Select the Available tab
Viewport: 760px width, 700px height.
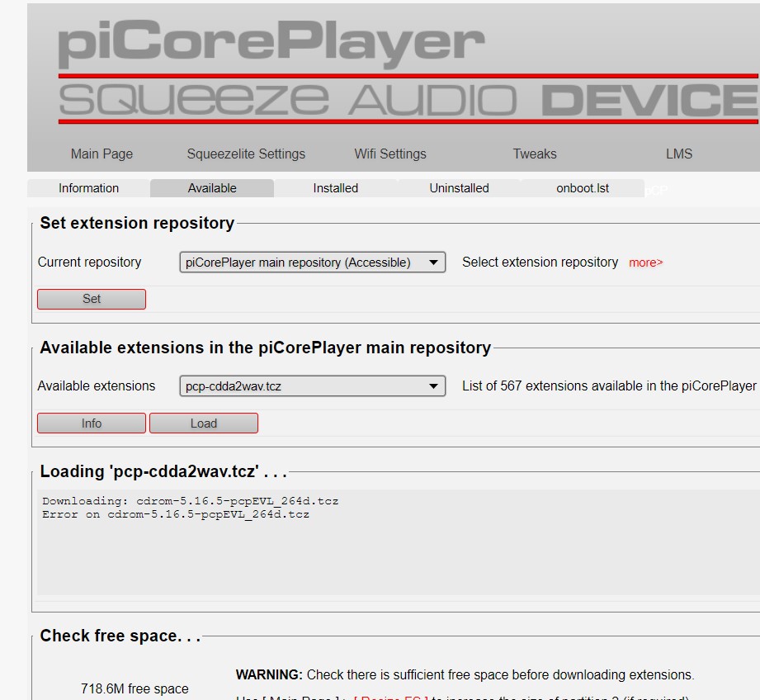pyautogui.click(x=212, y=188)
